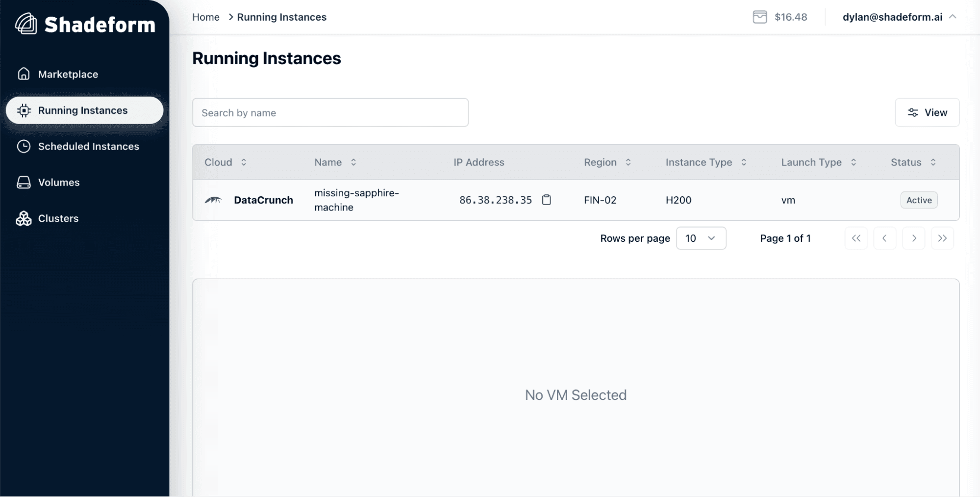Click the Running Instances chip icon
The height and width of the screenshot is (497, 980).
point(24,110)
